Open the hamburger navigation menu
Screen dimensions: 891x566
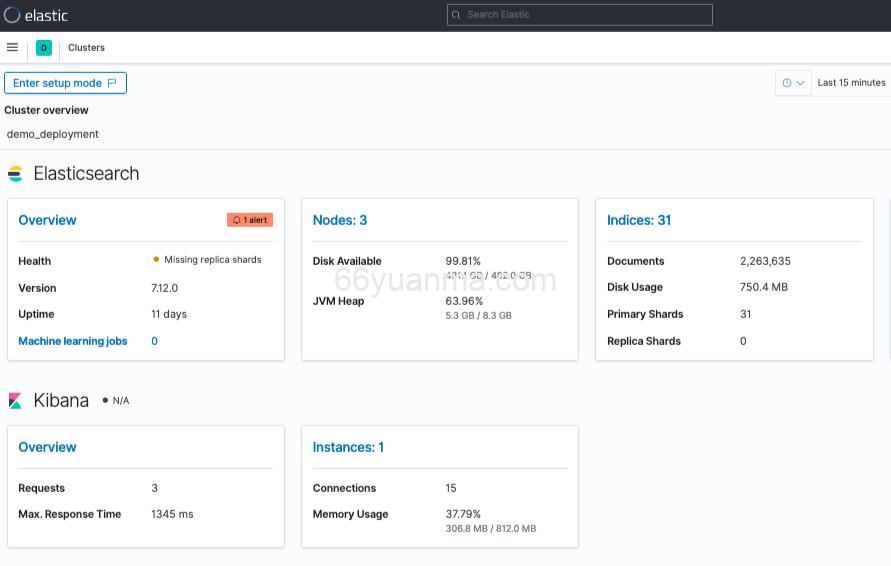(x=12, y=47)
